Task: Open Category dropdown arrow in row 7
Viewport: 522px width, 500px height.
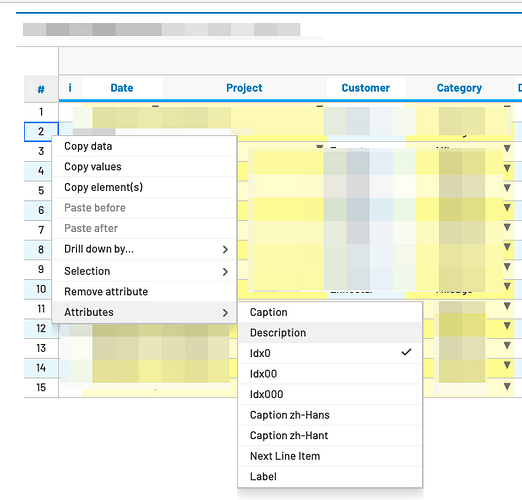Action: click(507, 227)
